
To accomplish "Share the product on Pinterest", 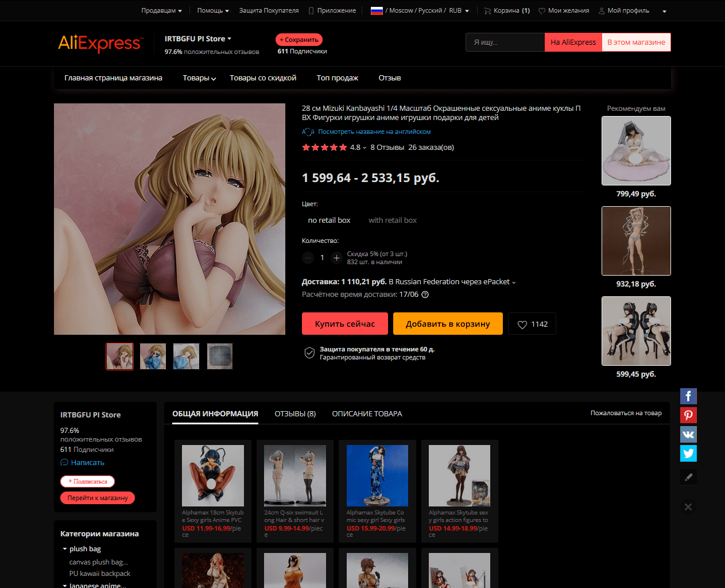I will click(688, 415).
